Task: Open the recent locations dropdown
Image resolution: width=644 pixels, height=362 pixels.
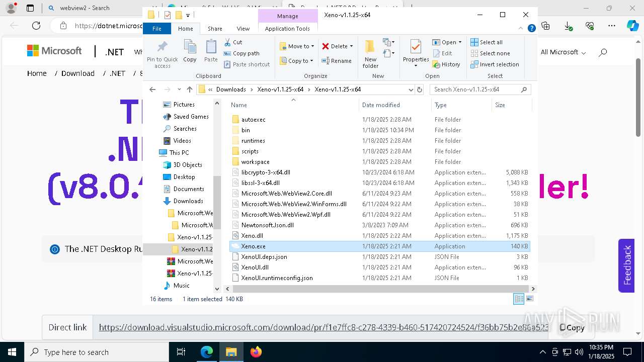Action: tap(179, 89)
